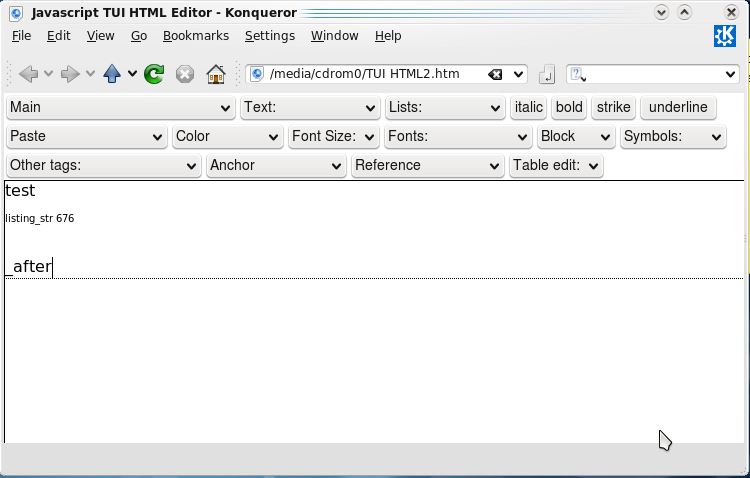Click the window menu icon in the title bar

coord(16,12)
